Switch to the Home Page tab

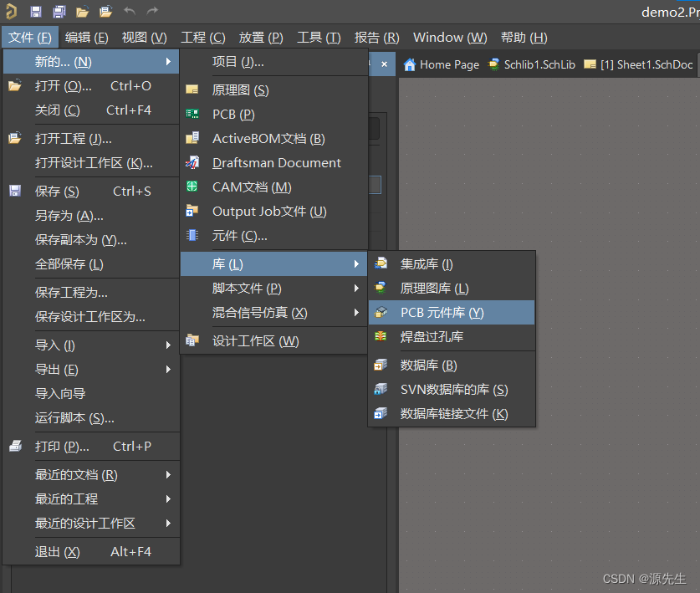click(x=441, y=64)
